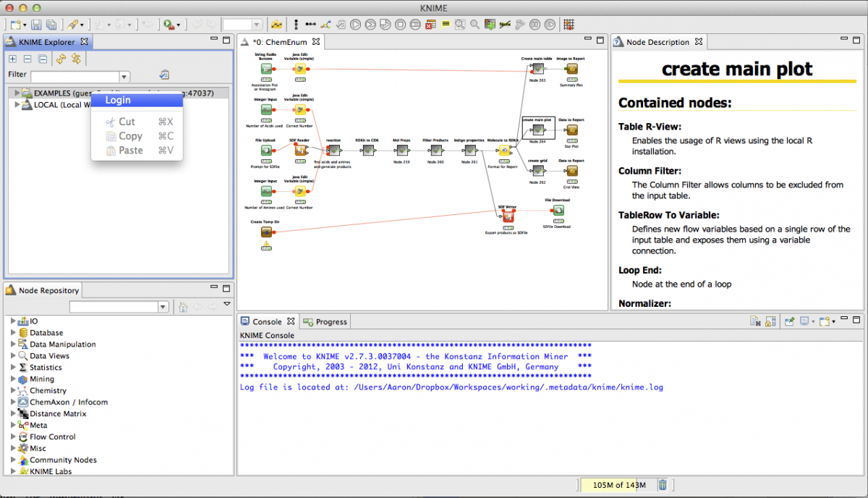The width and height of the screenshot is (868, 498).
Task: Click the Collapse All icon in KNIME Explorer
Action: [x=42, y=59]
